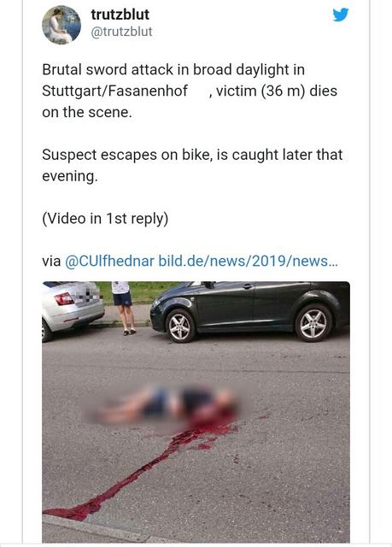This screenshot has width=392, height=547.
Task: Click the word "via" before the mention
Action: tap(51, 262)
